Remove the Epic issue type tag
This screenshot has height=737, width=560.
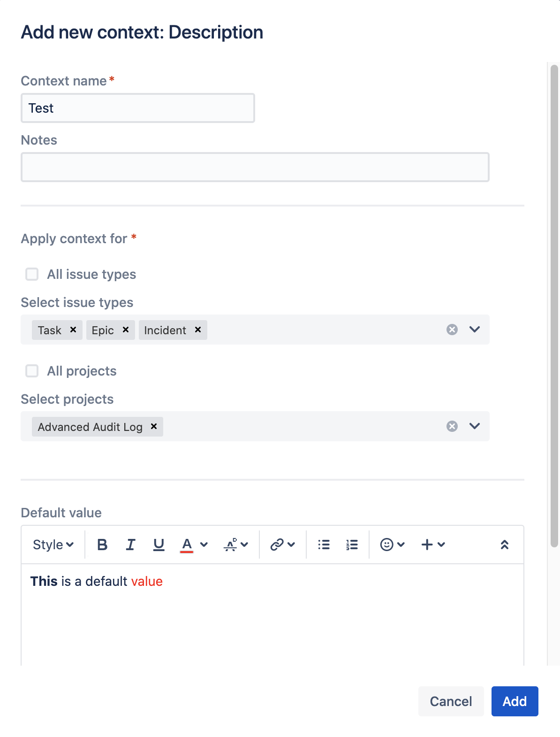126,330
